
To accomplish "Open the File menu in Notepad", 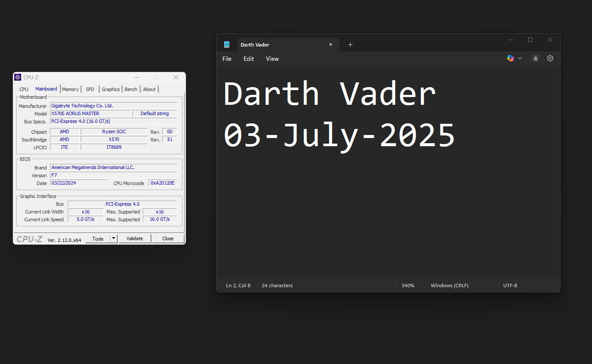I will tap(227, 59).
